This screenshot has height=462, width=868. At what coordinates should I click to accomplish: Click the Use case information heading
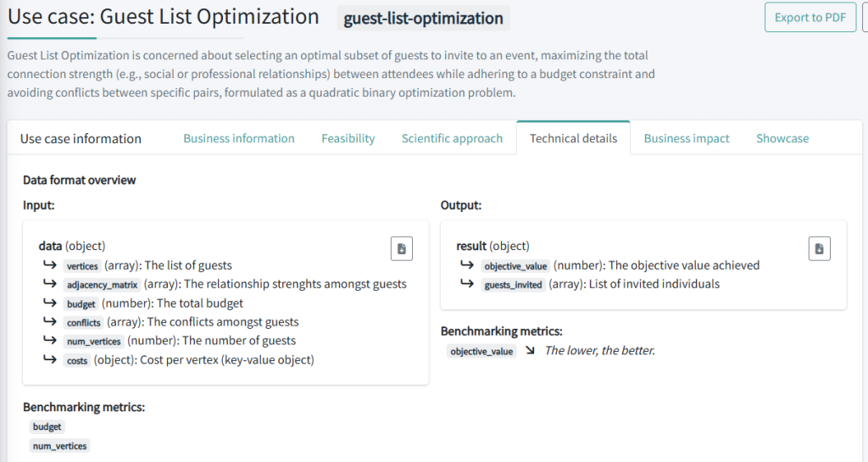(81, 138)
